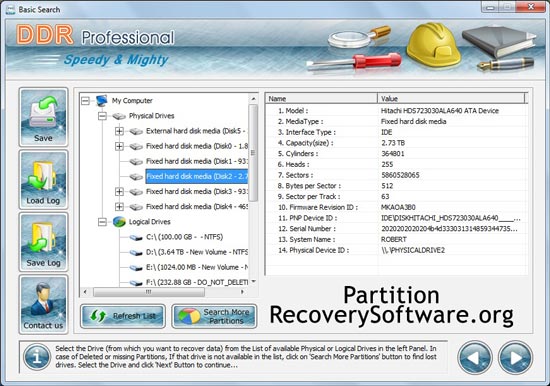Click the drive icon beside Disk3 entry

point(136,192)
